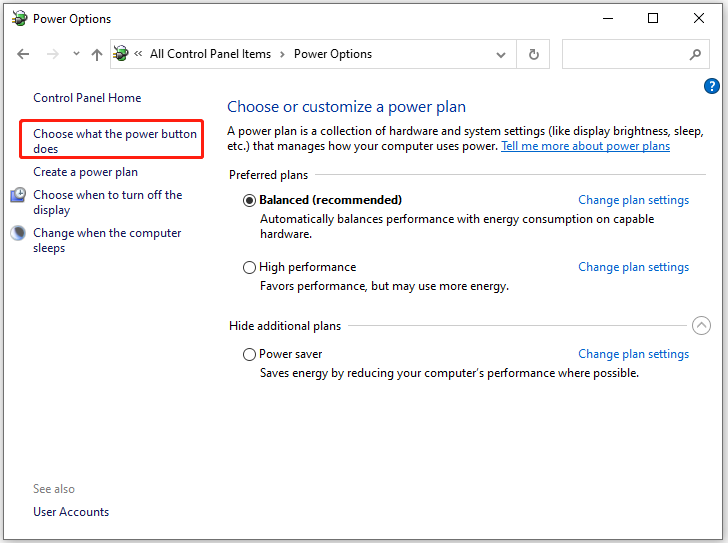Image resolution: width=728 pixels, height=543 pixels.
Task: Select the High performance plan
Action: (x=249, y=267)
